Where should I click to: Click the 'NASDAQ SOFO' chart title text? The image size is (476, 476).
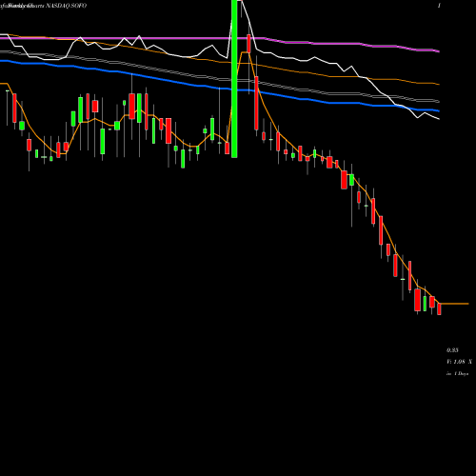(66, 6)
